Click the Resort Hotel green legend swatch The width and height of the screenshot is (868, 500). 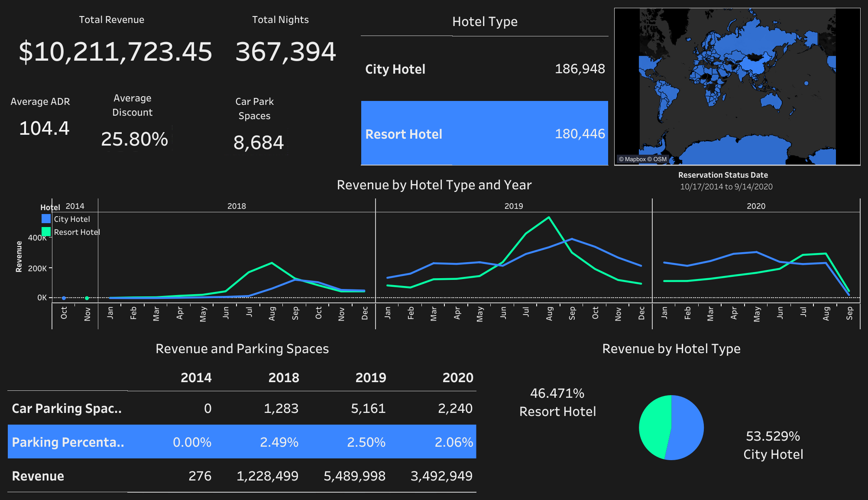[46, 232]
